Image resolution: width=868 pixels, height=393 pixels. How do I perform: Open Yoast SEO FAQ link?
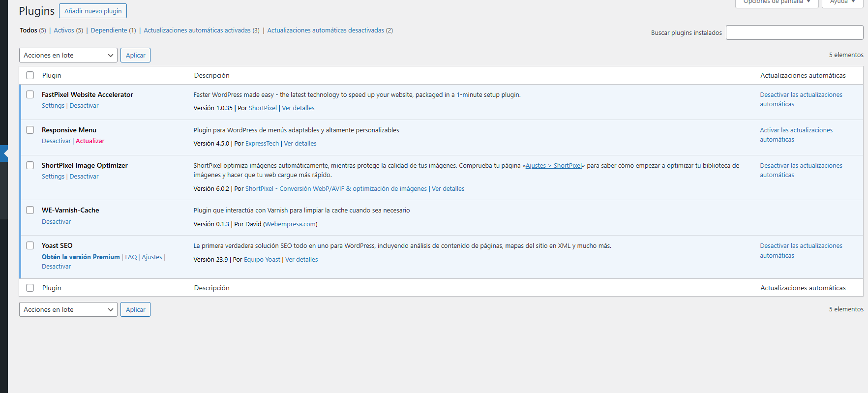[131, 257]
